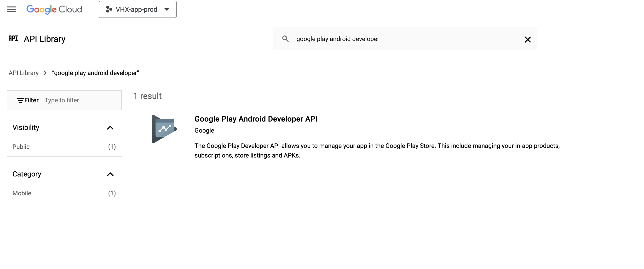Screen dimensions: 644x269
Task: Click the API Library page title
Action: click(45, 39)
